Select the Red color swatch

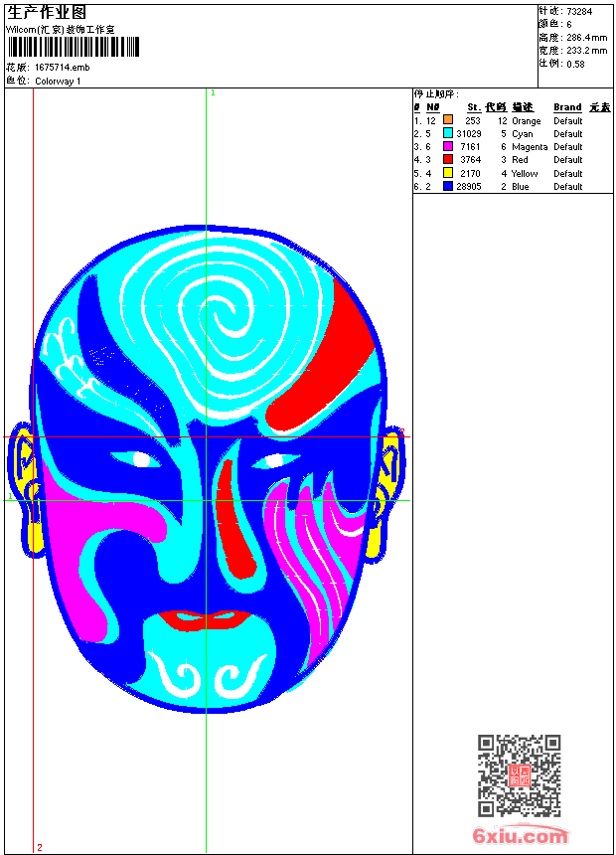coord(448,159)
